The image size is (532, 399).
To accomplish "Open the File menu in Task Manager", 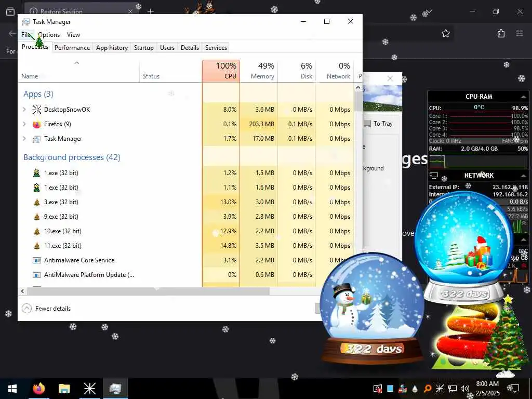I will pyautogui.click(x=26, y=35).
